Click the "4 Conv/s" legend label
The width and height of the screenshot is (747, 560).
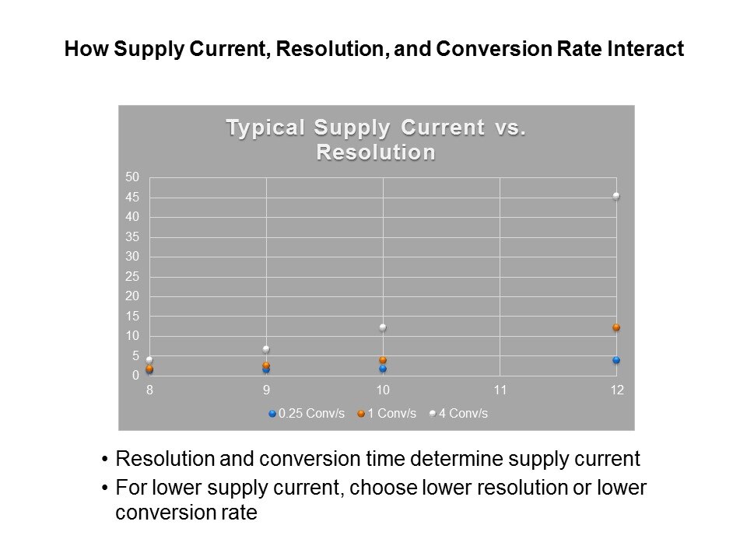click(x=463, y=414)
